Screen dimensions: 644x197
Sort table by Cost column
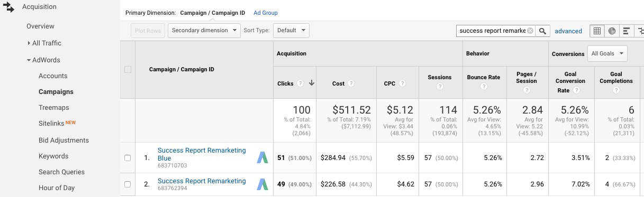pyautogui.click(x=339, y=83)
